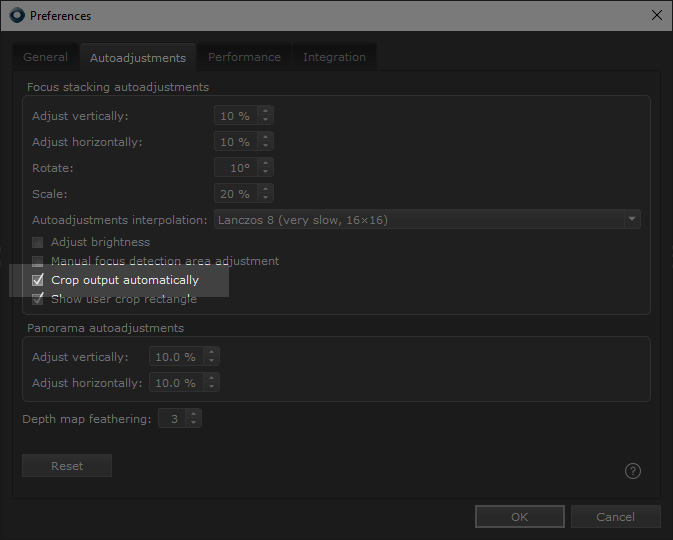The width and height of the screenshot is (673, 540).
Task: Toggle Show user crop rectangle checkbox
Action: 39,299
